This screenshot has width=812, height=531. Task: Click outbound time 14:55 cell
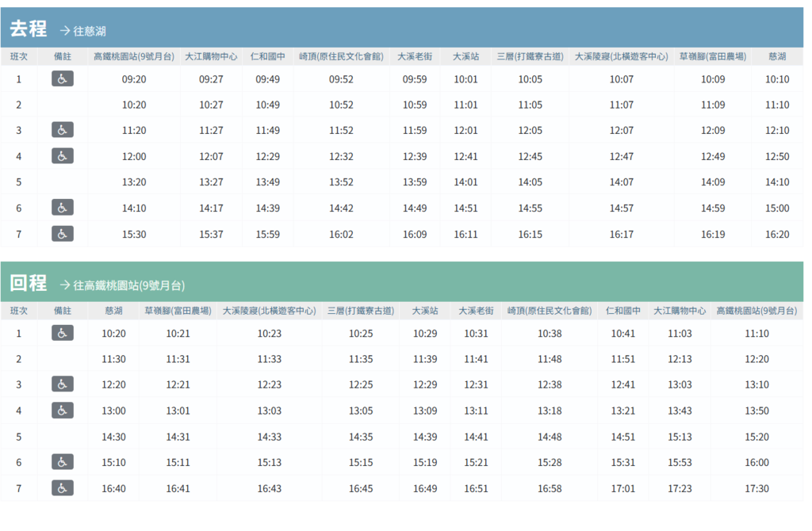530,208
